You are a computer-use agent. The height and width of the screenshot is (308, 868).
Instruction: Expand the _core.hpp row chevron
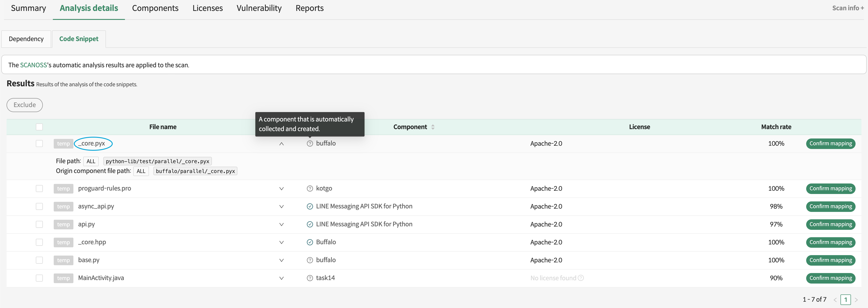click(x=281, y=242)
